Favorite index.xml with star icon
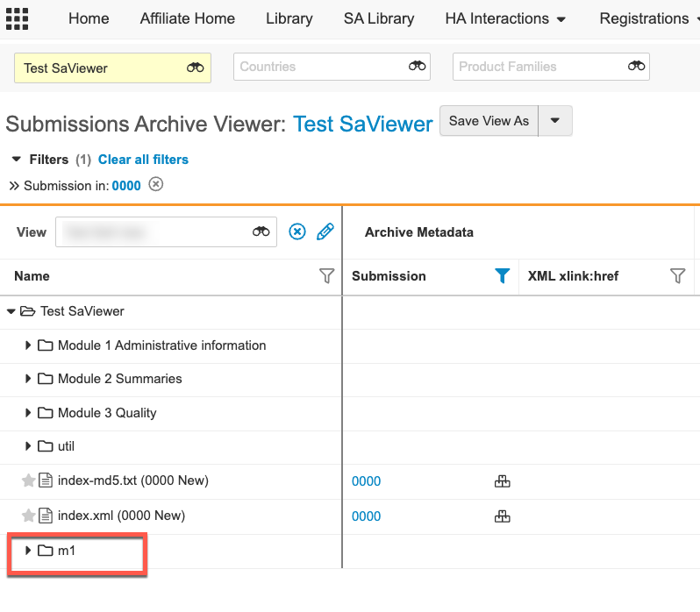 coord(28,516)
